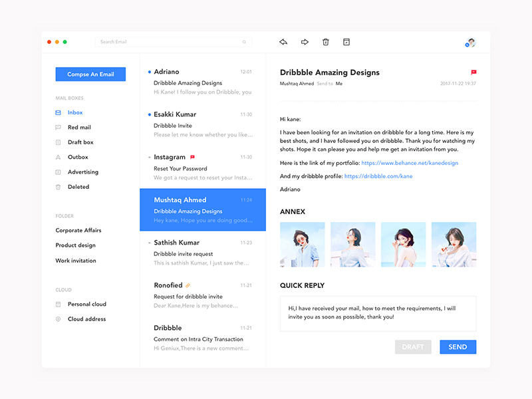Open the user profile avatar
The width and height of the screenshot is (532, 399).
coord(471,43)
